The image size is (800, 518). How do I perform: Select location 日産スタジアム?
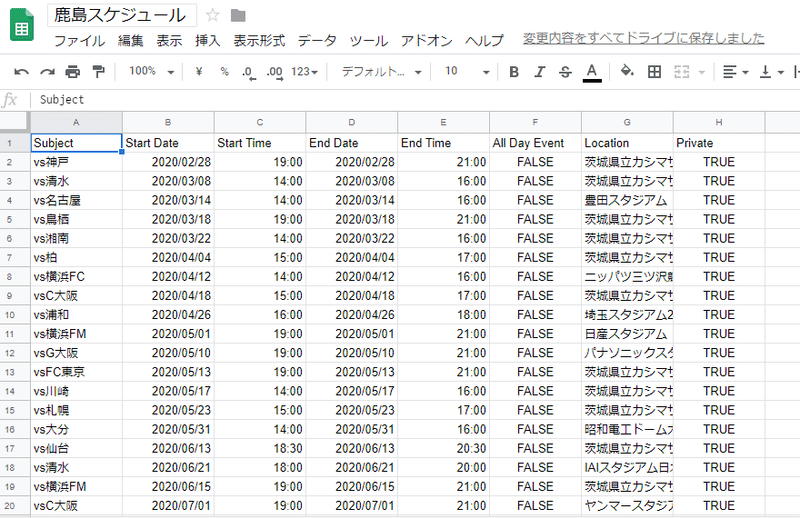627,334
